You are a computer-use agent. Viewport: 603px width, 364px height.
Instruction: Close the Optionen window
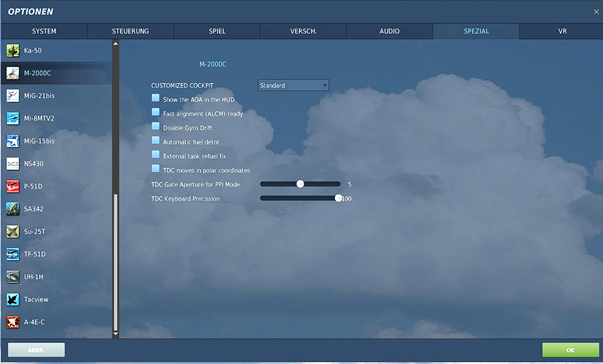[x=596, y=12]
